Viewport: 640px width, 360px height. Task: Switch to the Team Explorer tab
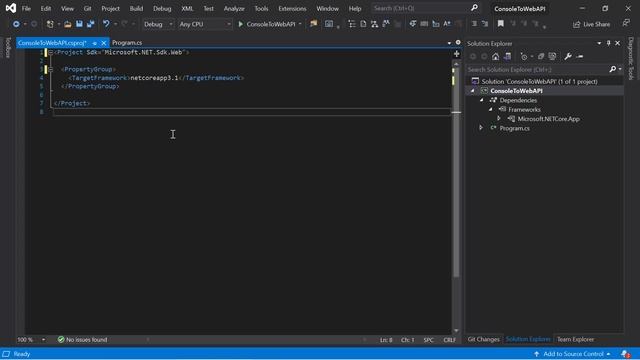coord(576,339)
